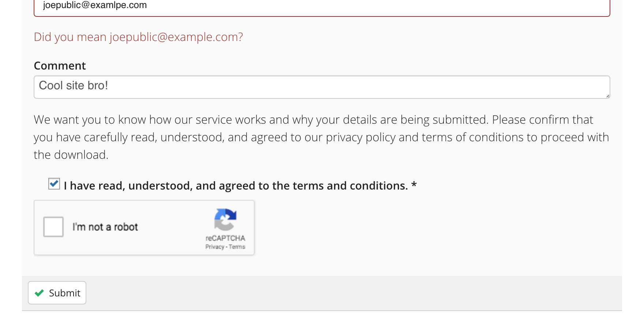Click the required asterisk after terms label
This screenshot has height=322, width=644.
pyautogui.click(x=414, y=185)
